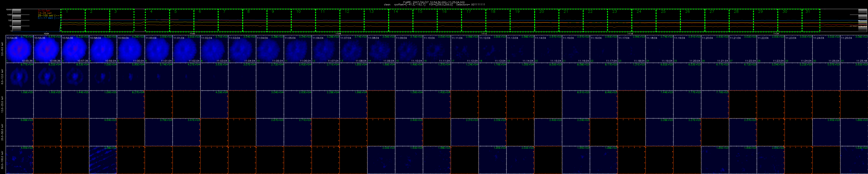The height and width of the screenshot is (174, 868).
Task: Open the 3.0-6.0 keV image starting 11:12:04
Action: coord(493,48)
